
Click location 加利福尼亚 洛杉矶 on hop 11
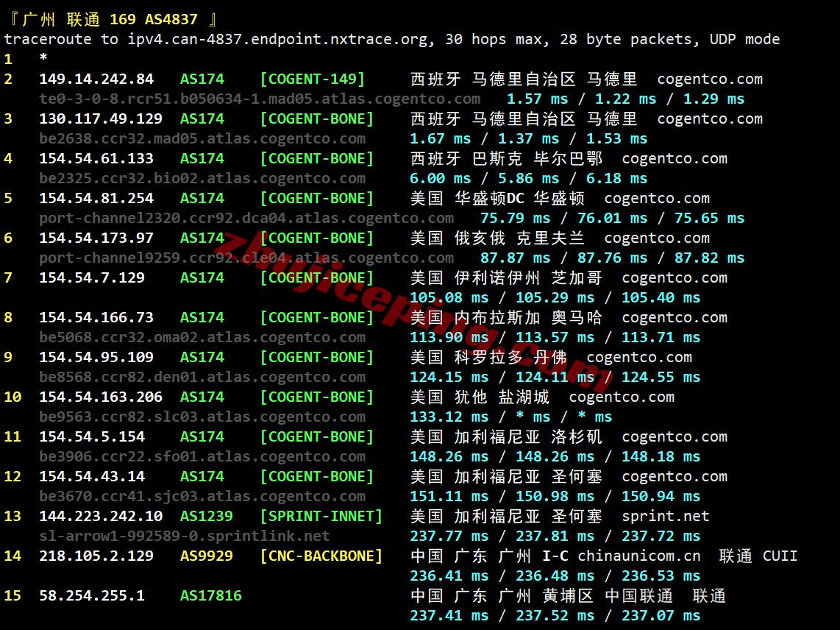(x=528, y=436)
